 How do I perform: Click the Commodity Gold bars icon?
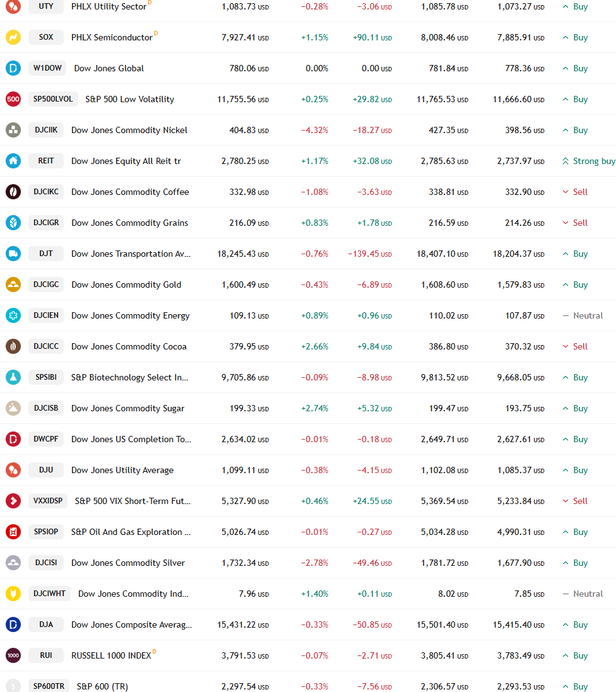click(13, 284)
